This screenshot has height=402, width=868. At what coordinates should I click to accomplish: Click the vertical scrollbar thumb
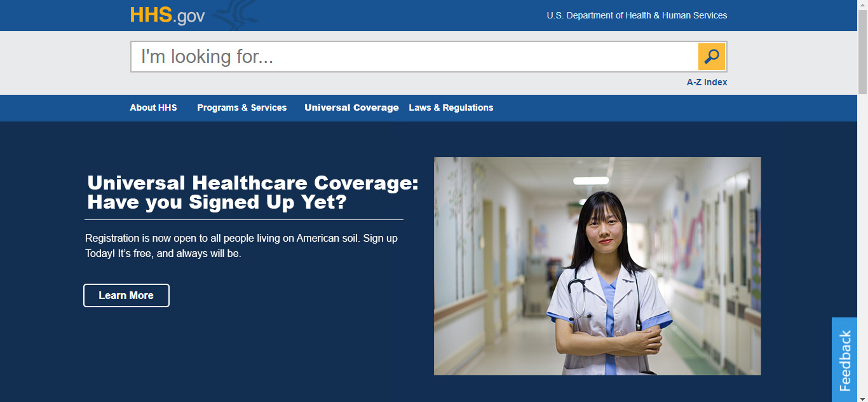(x=862, y=52)
